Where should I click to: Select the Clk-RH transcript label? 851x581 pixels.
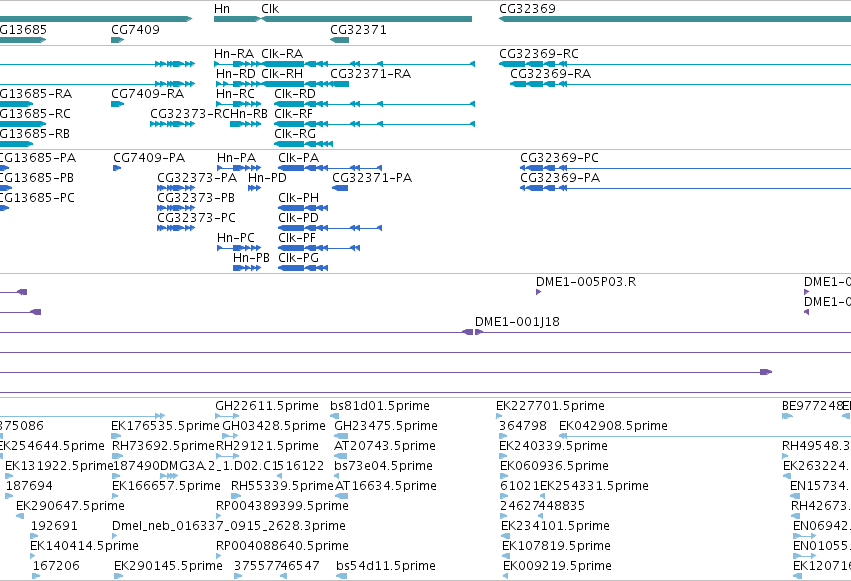pos(282,74)
